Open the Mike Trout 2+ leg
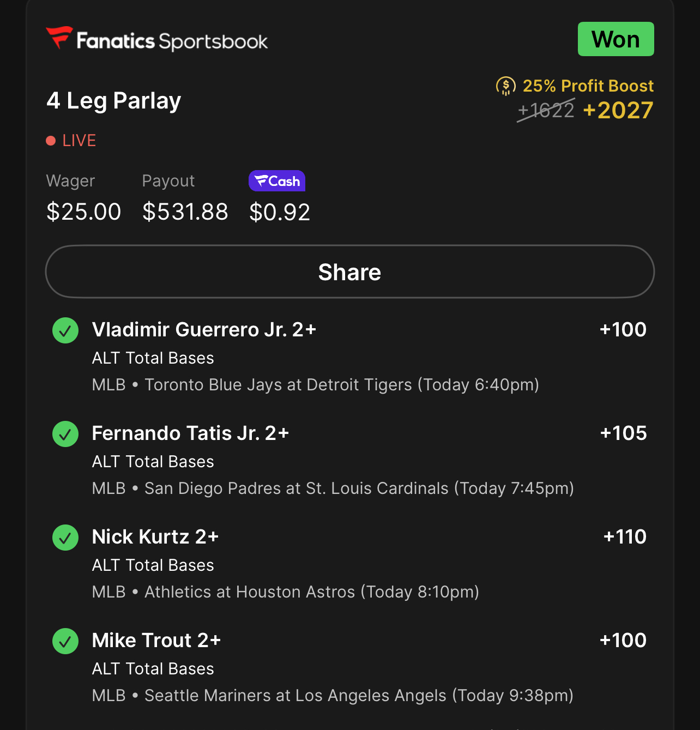The height and width of the screenshot is (730, 700). 156,641
